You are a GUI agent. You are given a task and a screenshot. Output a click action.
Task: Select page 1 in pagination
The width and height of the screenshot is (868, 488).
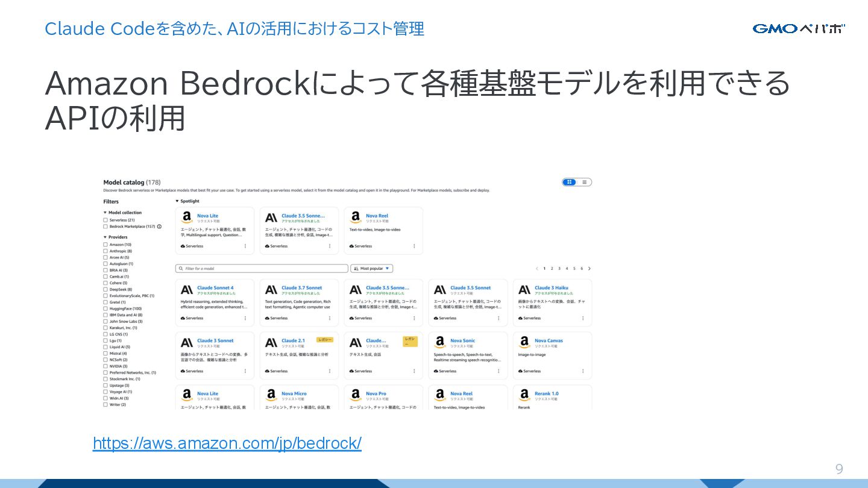(x=544, y=269)
